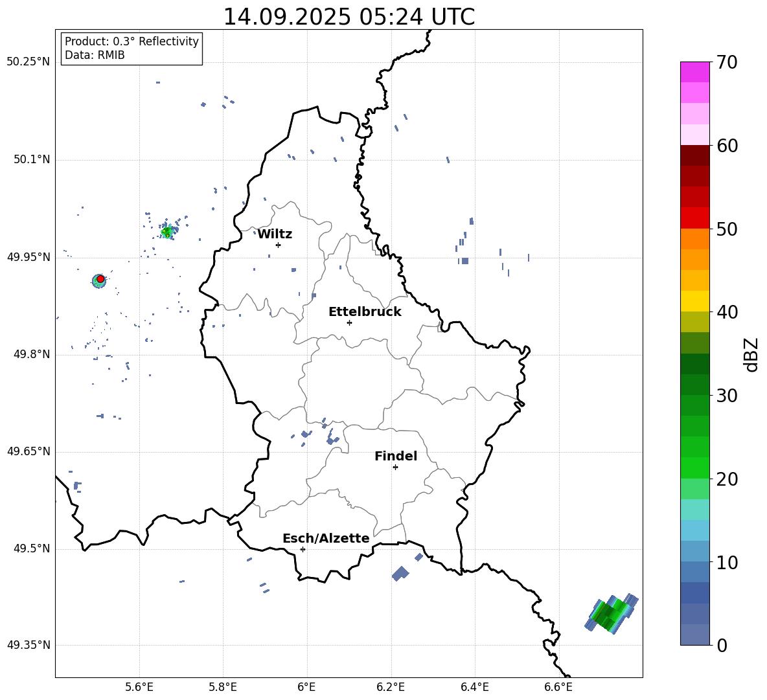The width and height of the screenshot is (767, 700).
Task: Click the small green echo west of Wiltz
Action: [x=167, y=231]
